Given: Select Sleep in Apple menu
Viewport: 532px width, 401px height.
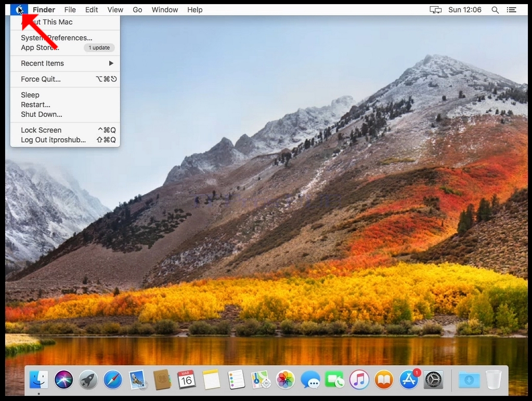Looking at the screenshot, I should (65, 95).
